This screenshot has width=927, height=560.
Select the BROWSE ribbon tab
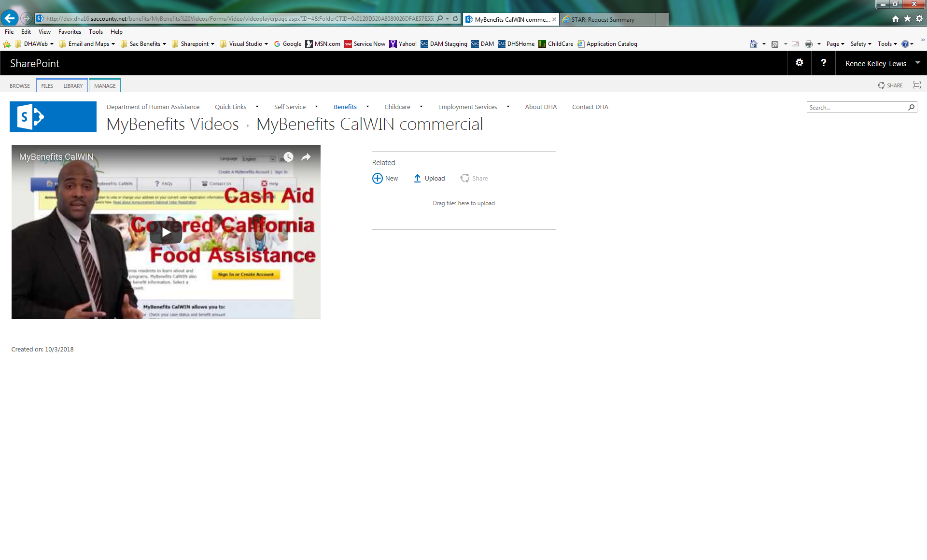(20, 85)
